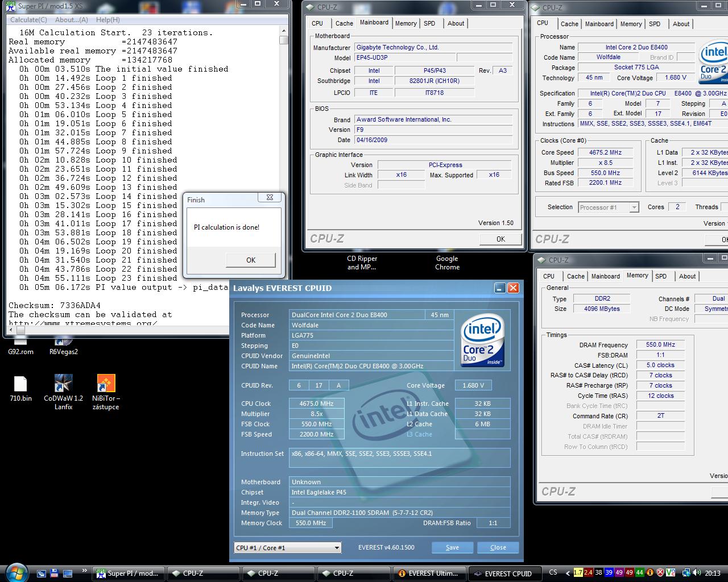
Task: Click EP45-UD3P model field
Action: point(405,57)
